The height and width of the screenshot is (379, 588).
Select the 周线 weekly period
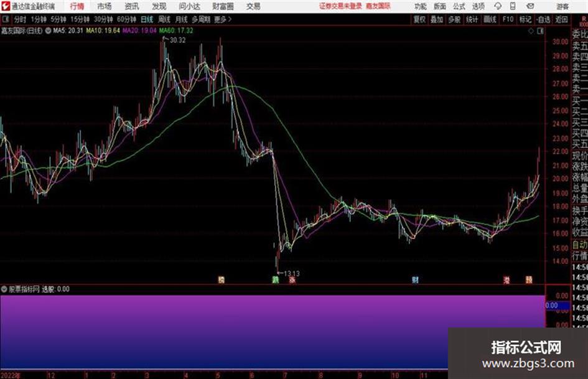click(164, 19)
